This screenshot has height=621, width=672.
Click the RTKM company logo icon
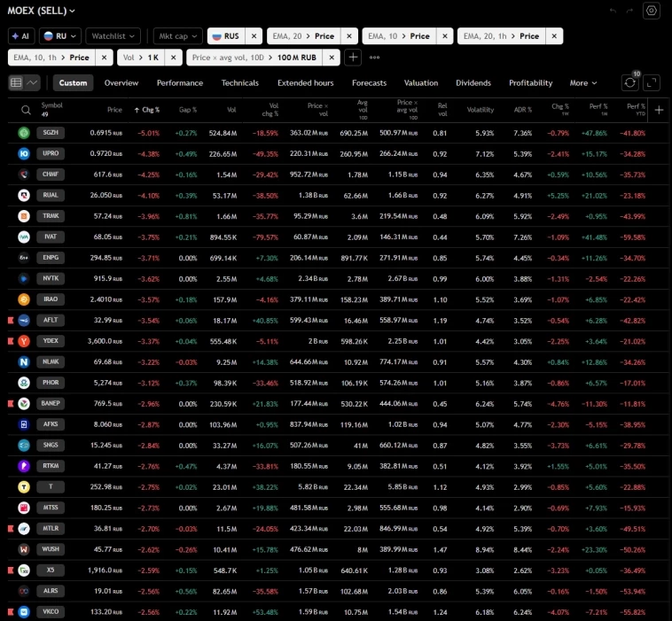pos(24,466)
